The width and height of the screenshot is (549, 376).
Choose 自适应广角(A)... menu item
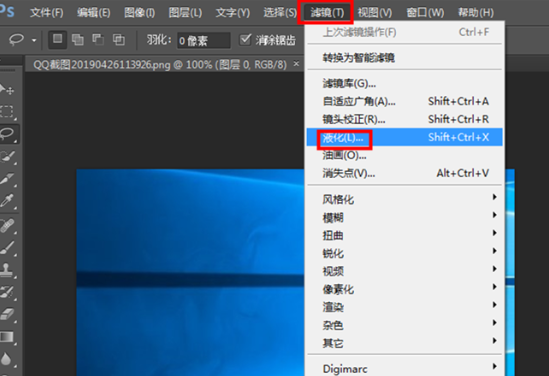pyautogui.click(x=404, y=102)
